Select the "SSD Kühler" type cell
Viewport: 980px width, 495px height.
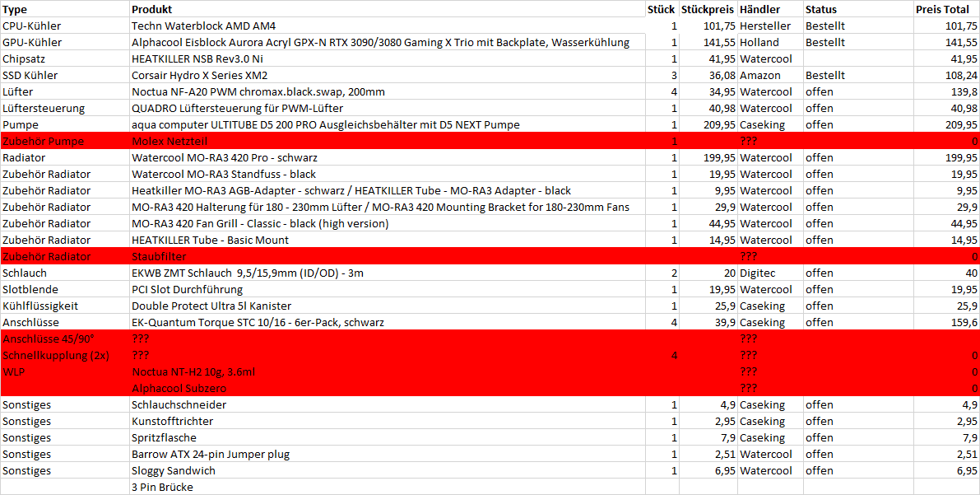coord(65,75)
